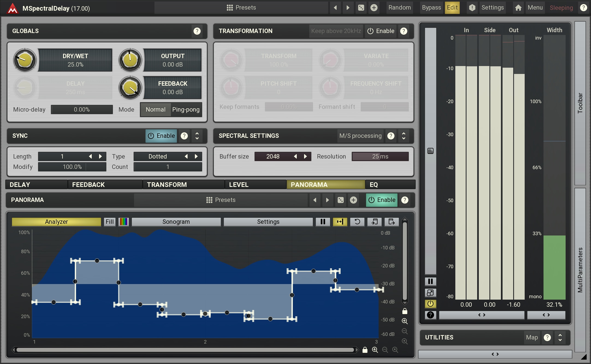Pause the panorama analyzer graph
Screen dimensions: 591x364
point(323,222)
